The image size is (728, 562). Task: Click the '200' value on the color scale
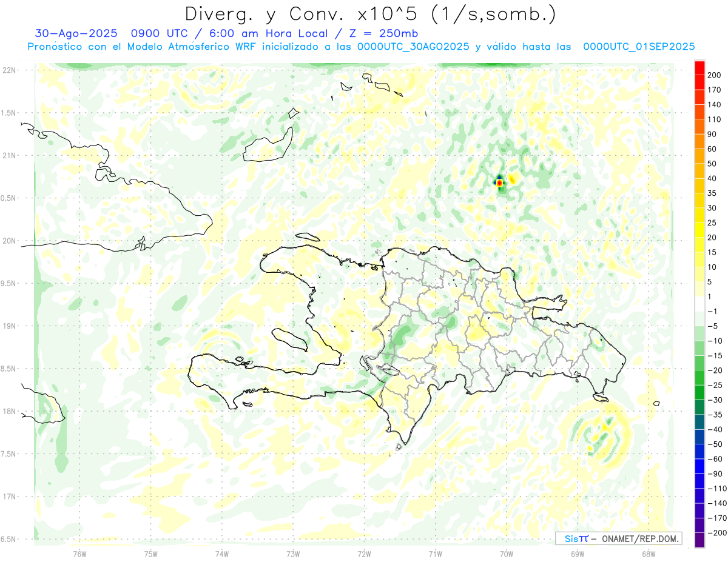tap(715, 75)
